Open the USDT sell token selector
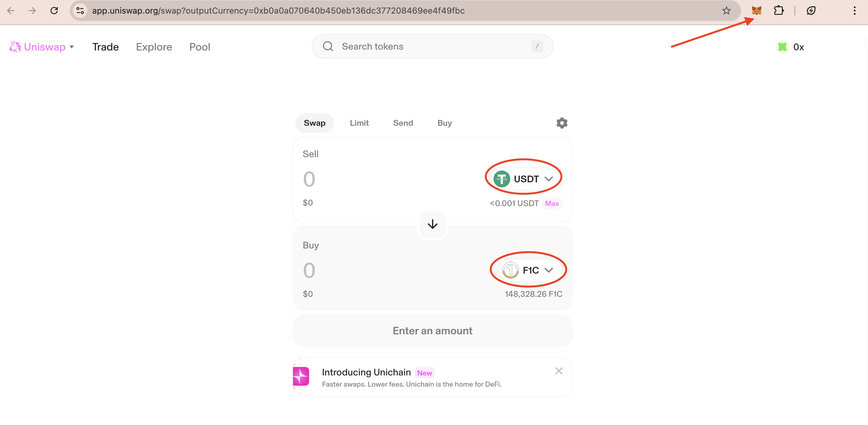 (x=523, y=179)
